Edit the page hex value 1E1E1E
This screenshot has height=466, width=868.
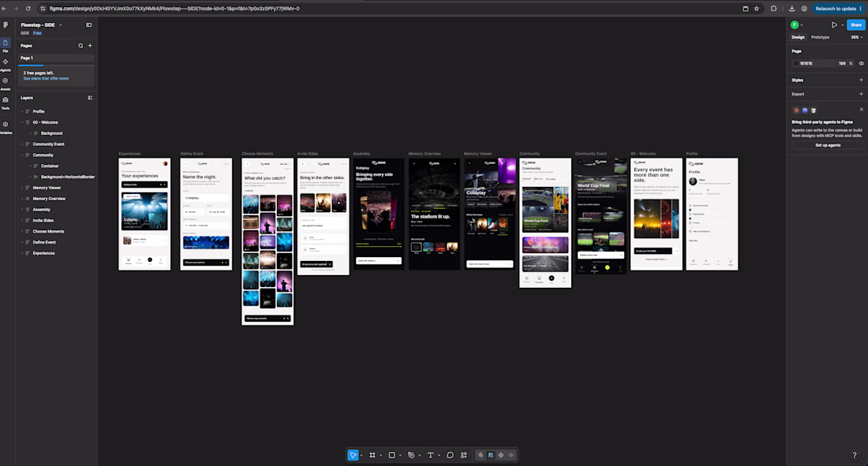(806, 64)
